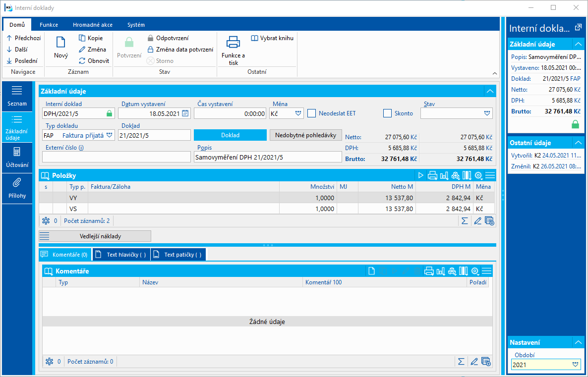Click the Externí číslo input field
Image resolution: width=588 pixels, height=377 pixels.
click(x=116, y=157)
